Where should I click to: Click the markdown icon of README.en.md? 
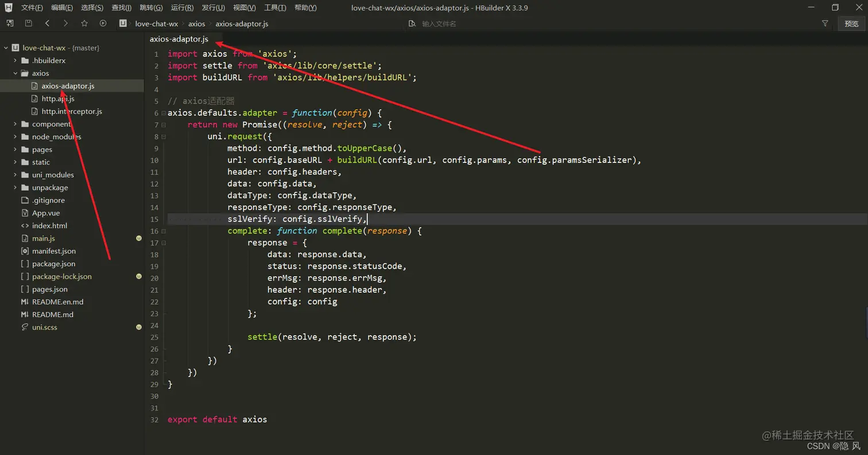(x=25, y=302)
